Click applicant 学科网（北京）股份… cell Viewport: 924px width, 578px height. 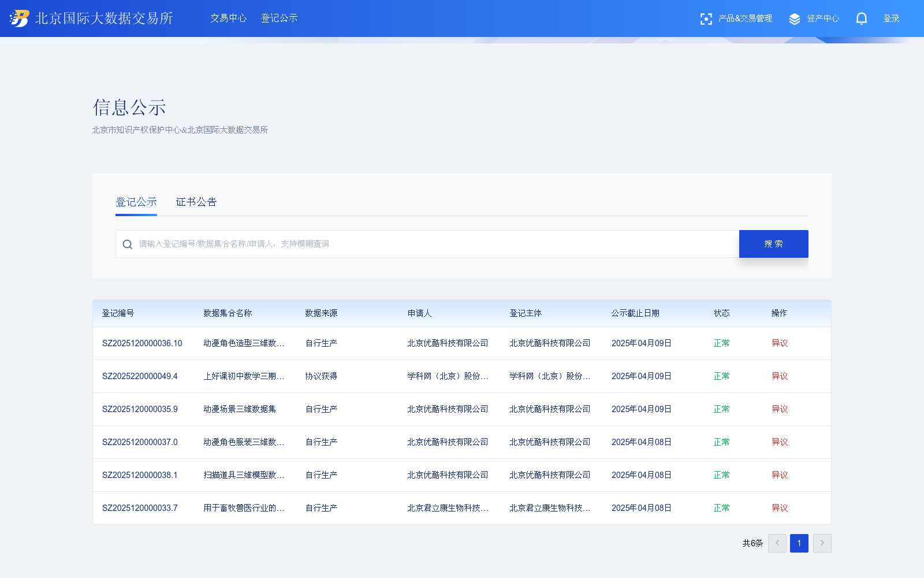click(x=448, y=376)
